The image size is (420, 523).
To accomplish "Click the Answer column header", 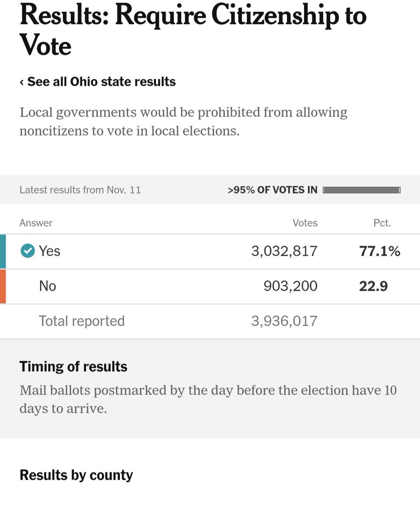I will pyautogui.click(x=36, y=223).
